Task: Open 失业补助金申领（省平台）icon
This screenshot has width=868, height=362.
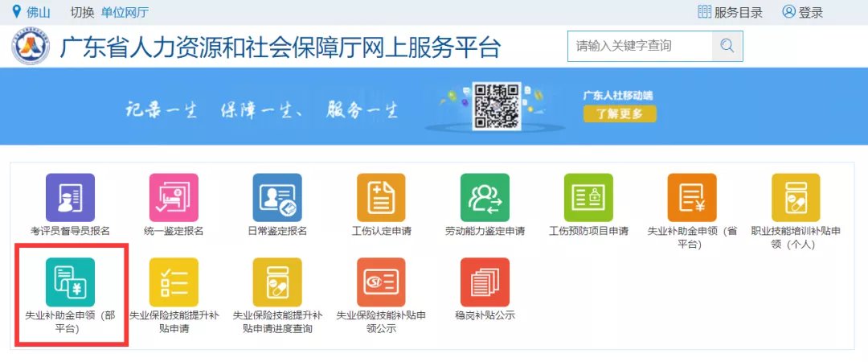Action: 692,197
